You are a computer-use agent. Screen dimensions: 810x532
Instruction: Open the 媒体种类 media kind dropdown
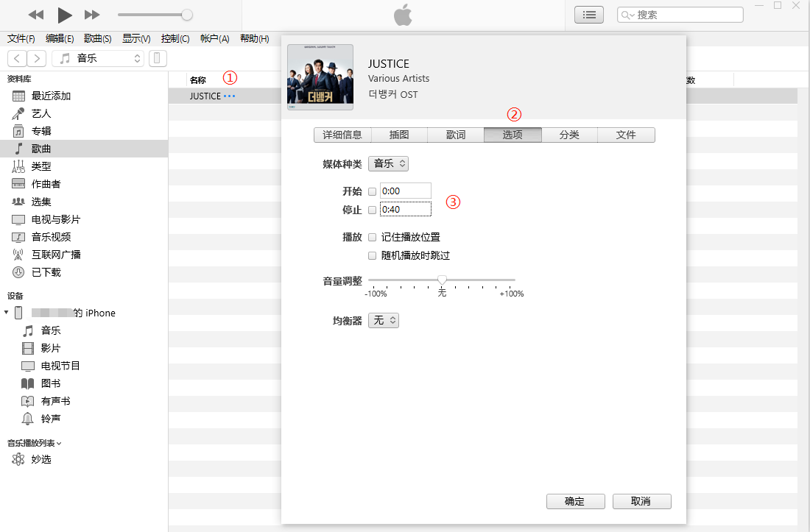[x=388, y=163]
